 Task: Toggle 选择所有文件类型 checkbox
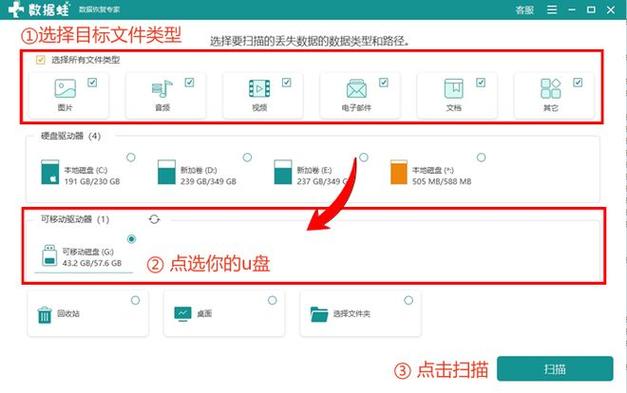(40, 60)
